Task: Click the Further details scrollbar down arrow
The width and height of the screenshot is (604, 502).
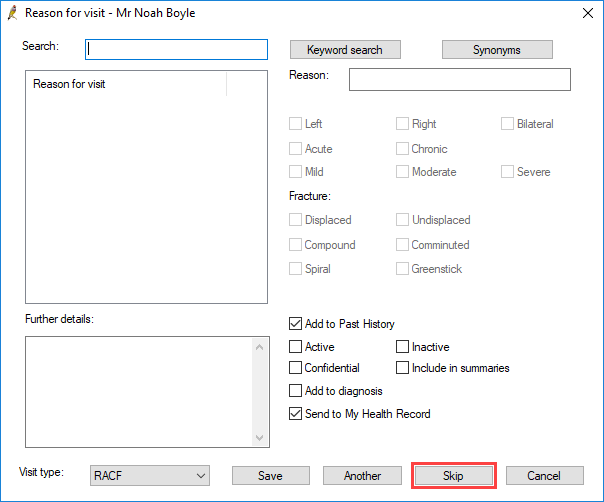Action: pyautogui.click(x=260, y=438)
